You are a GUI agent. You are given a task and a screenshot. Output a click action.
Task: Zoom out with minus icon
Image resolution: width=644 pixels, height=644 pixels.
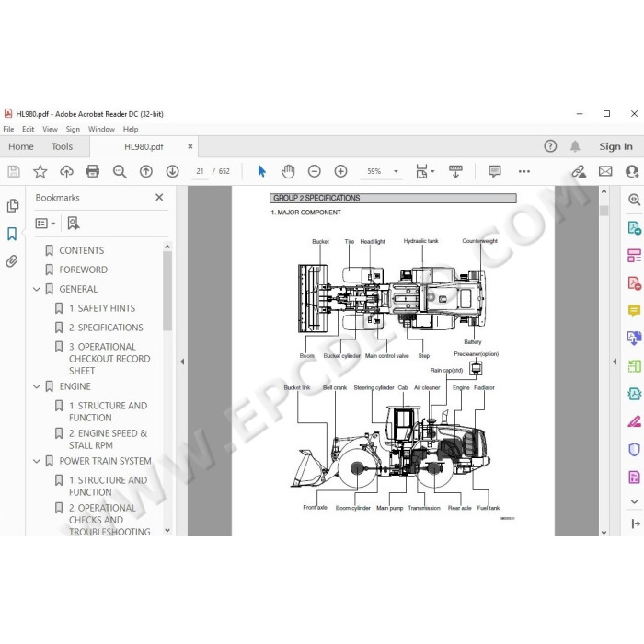tap(315, 171)
